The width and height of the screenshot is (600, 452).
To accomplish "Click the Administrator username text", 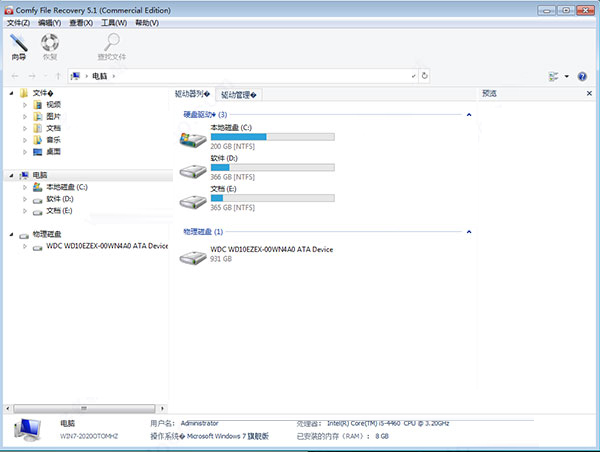I will pyautogui.click(x=199, y=423).
